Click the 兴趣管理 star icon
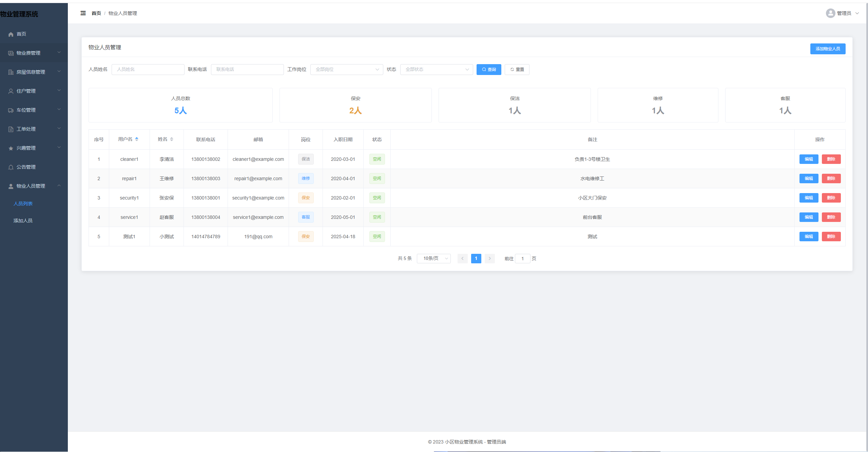The width and height of the screenshot is (868, 452). pyautogui.click(x=11, y=148)
